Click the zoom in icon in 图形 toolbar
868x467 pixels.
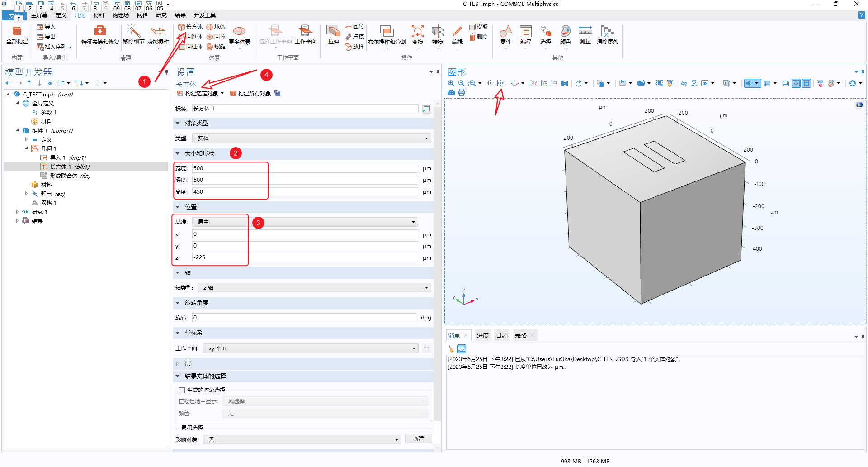pos(451,83)
